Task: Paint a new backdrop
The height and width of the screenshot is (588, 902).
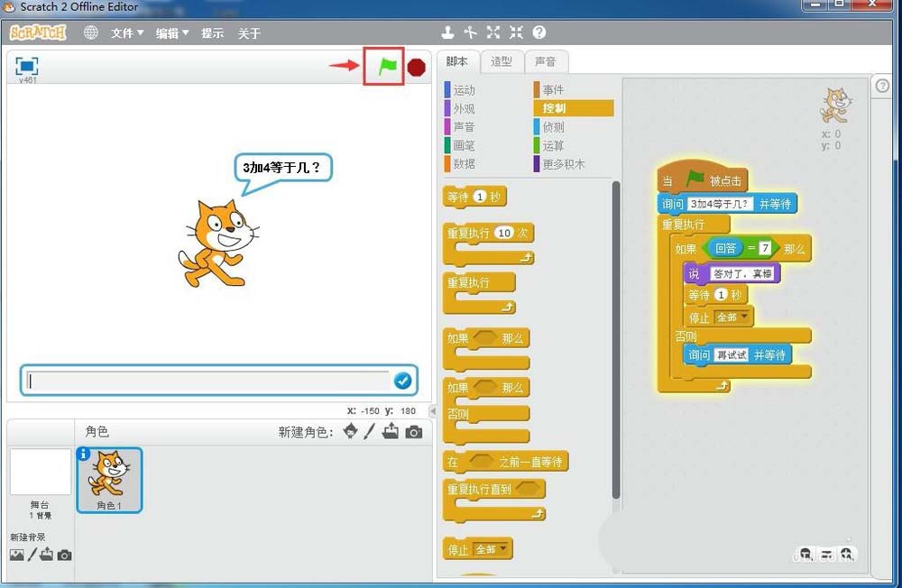Action: coord(32,555)
